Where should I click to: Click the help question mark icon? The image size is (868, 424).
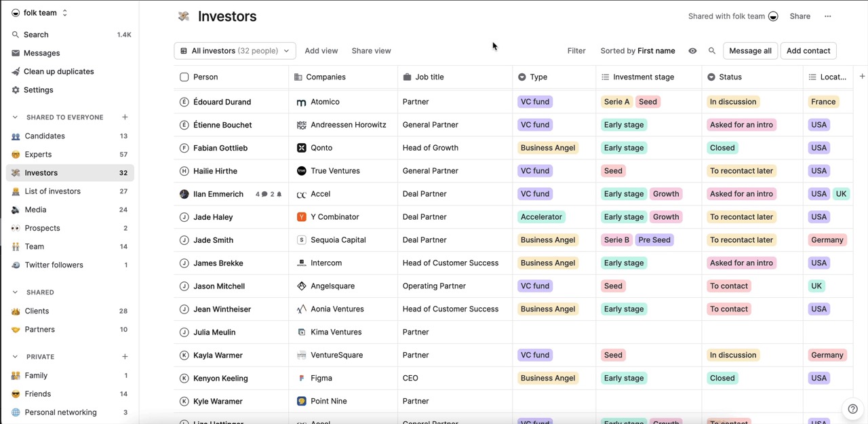[x=853, y=409]
